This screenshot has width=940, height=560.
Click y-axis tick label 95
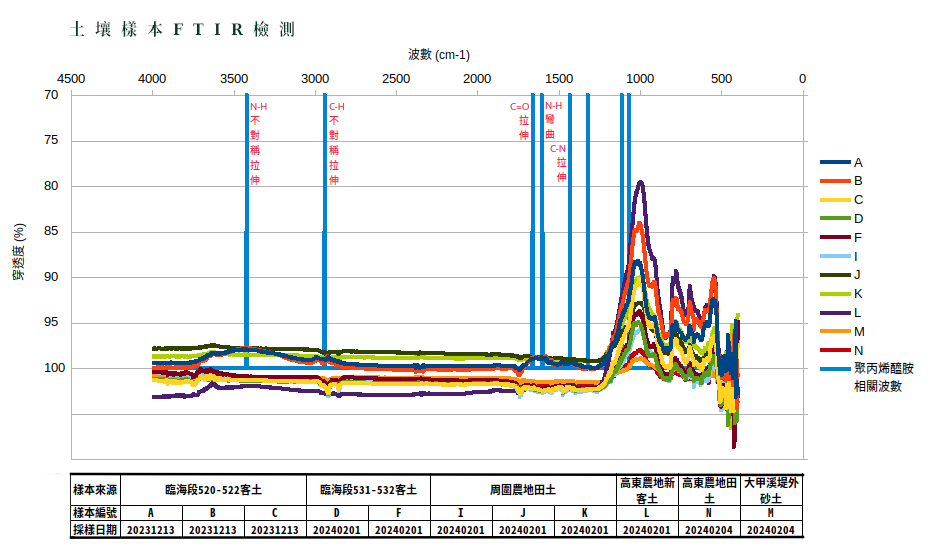pos(51,323)
